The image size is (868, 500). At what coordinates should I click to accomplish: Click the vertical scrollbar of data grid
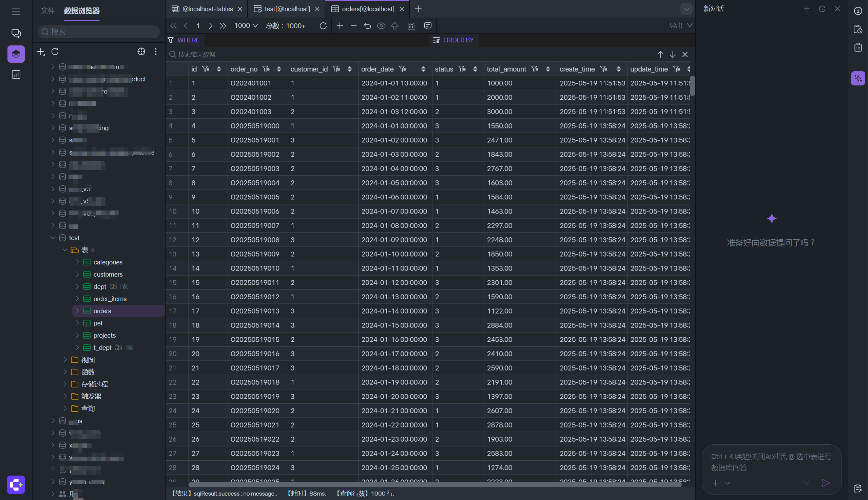click(692, 85)
